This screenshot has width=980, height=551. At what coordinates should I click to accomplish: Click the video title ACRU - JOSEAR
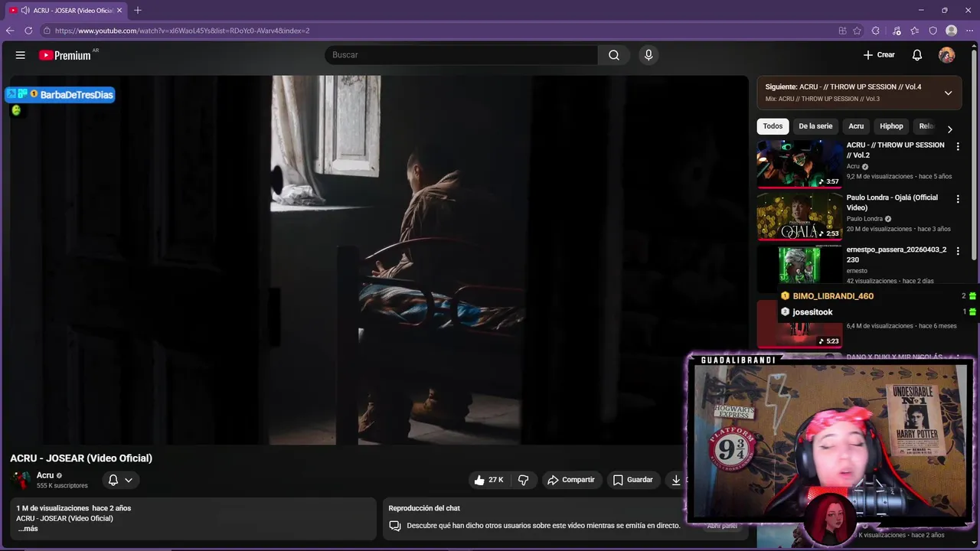click(81, 458)
